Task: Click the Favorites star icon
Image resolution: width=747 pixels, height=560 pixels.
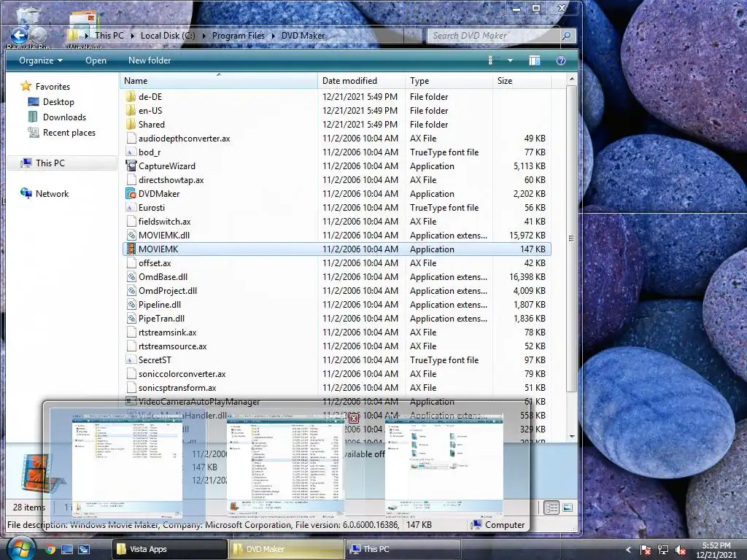Action: pos(26,86)
